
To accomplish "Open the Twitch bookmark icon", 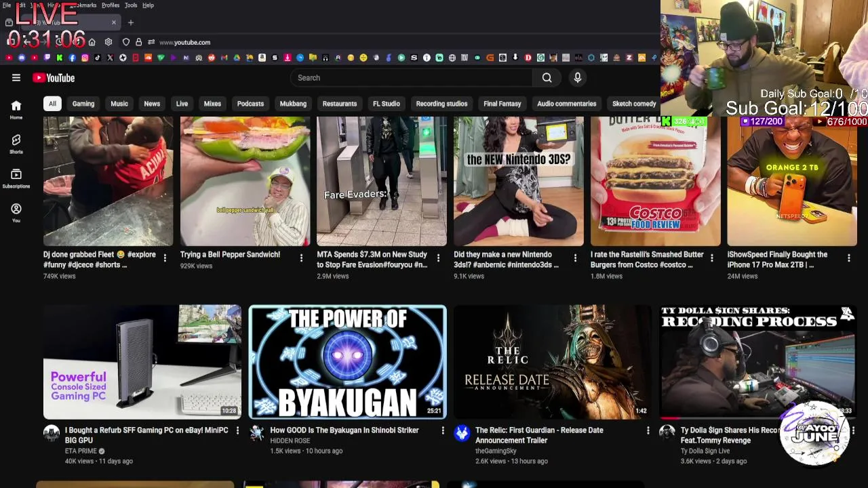I will (47, 58).
